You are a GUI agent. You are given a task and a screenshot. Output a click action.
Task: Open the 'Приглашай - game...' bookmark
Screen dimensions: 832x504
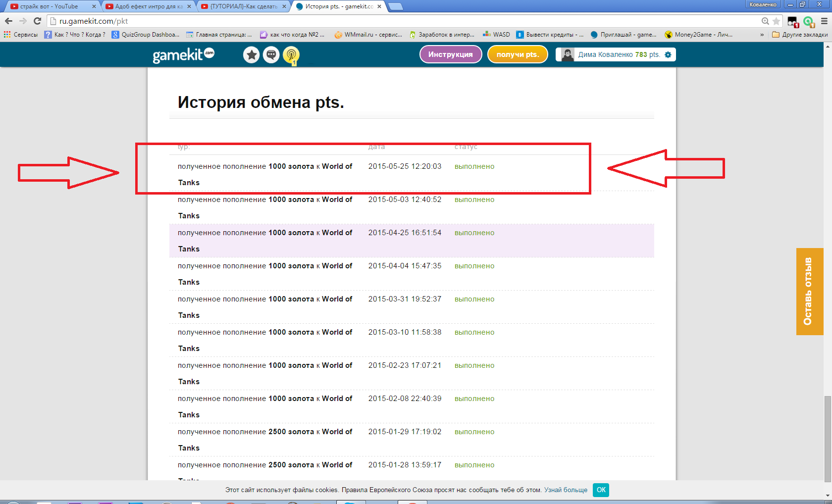pos(624,35)
